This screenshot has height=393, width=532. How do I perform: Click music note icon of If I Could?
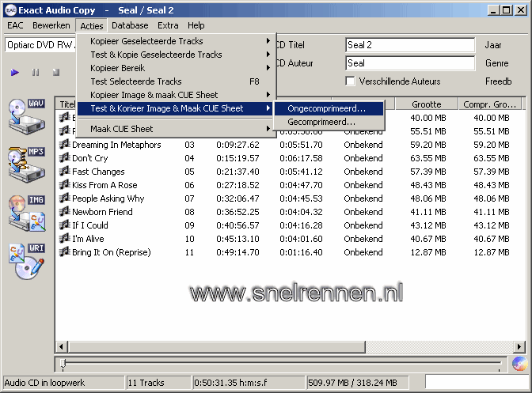click(x=64, y=225)
